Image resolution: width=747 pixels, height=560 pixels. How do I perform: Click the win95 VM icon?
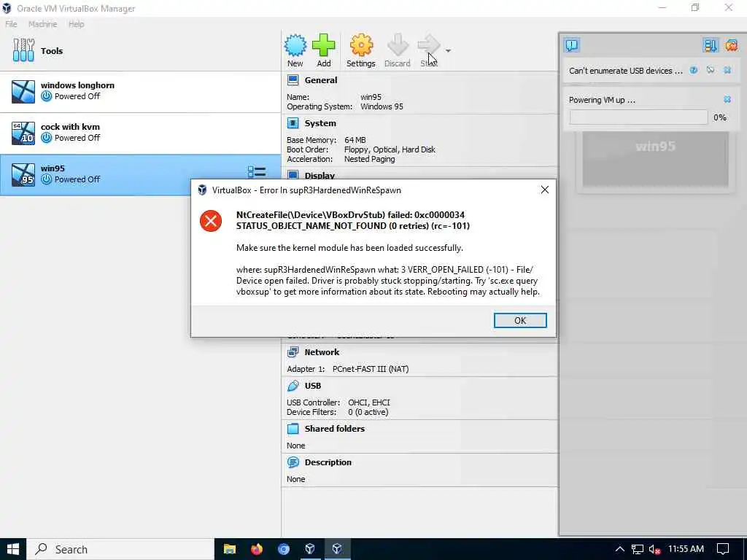click(x=23, y=174)
